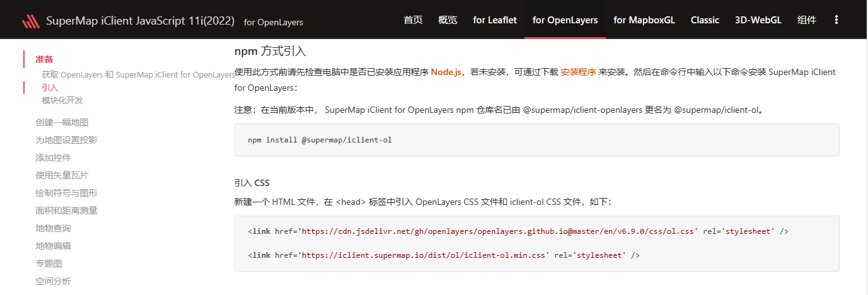The width and height of the screenshot is (868, 295).
Task: Open the for MapboxGL tab
Action: click(644, 20)
